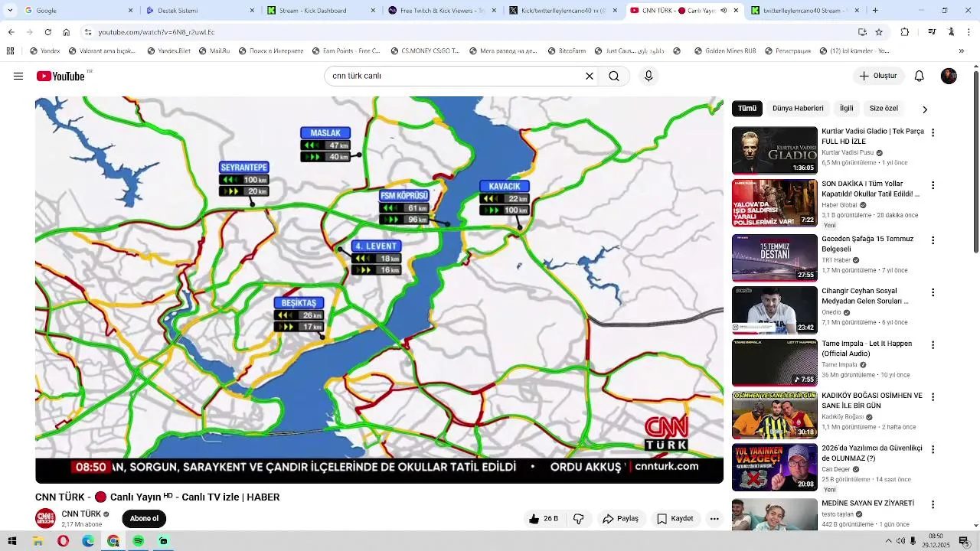Open more actions menu under the video
This screenshot has height=551, width=980.
coord(714,518)
